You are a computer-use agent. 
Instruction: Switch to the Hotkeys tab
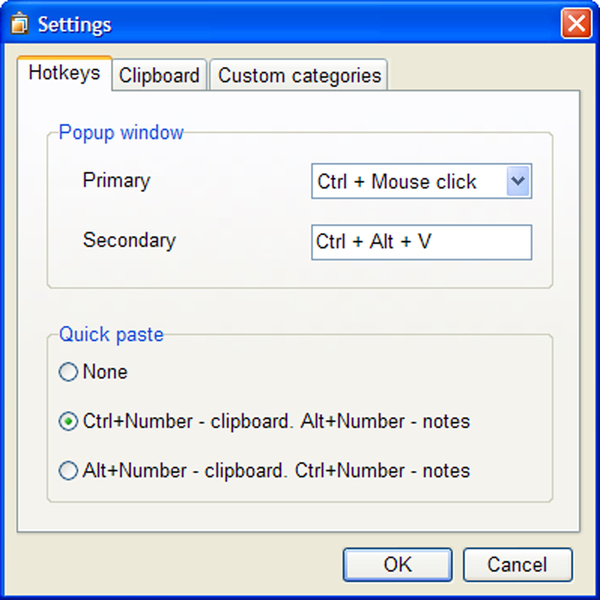[x=64, y=73]
